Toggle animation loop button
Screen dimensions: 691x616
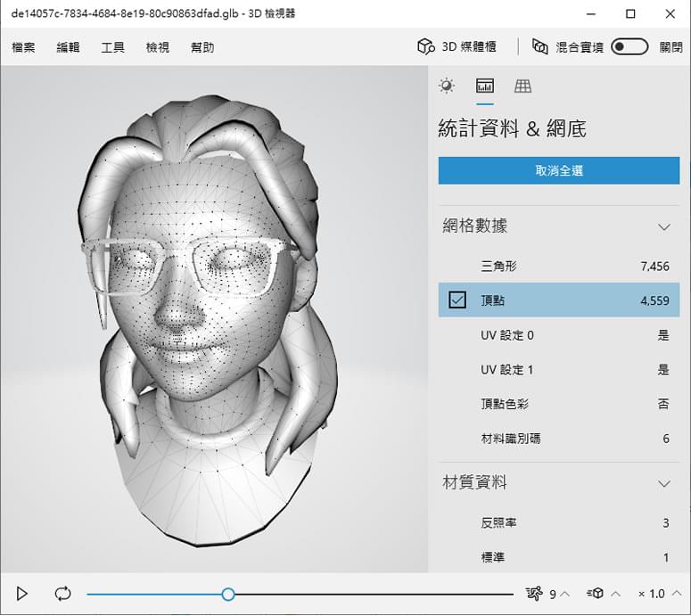(62, 594)
